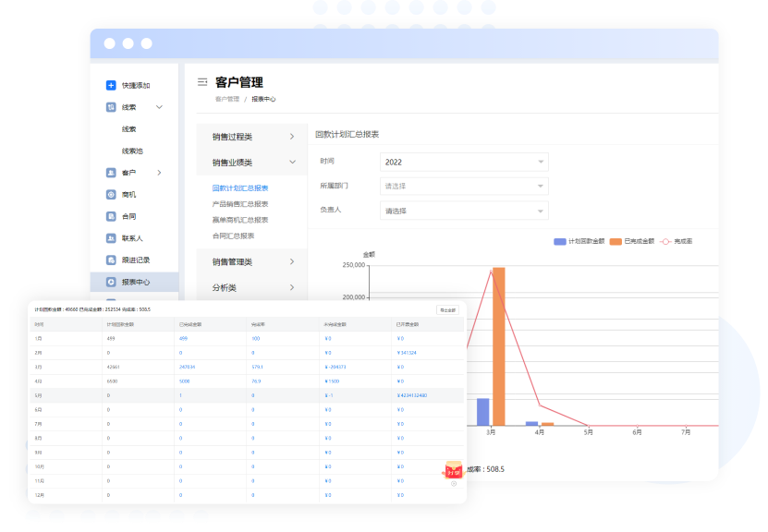Collapse the sidebar with the hamburger icon
Screen dimensions: 768x532
tap(202, 82)
